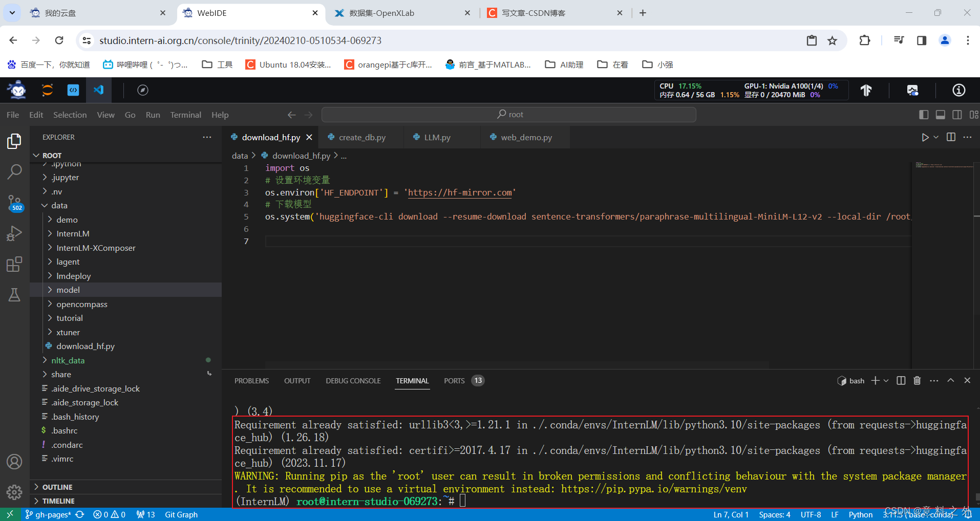Open the Manage gear menu
Image resolution: width=980 pixels, height=521 pixels.
pyautogui.click(x=14, y=492)
